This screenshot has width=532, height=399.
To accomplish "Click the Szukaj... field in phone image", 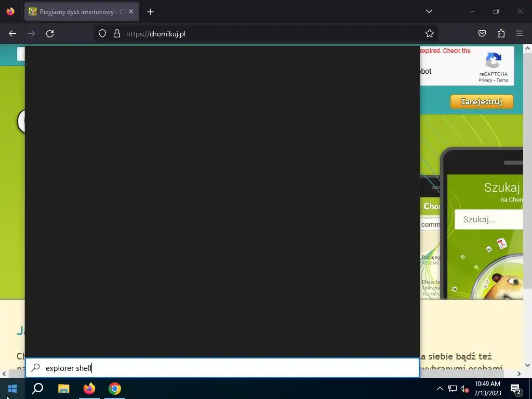I will click(488, 220).
